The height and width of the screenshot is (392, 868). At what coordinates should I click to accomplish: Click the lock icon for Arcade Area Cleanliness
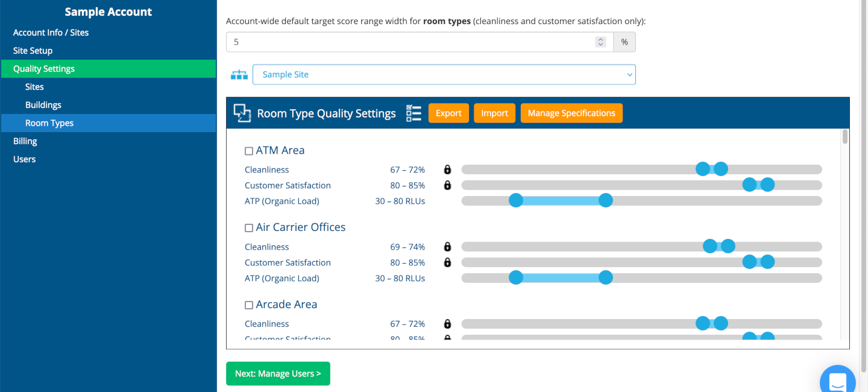(x=447, y=324)
